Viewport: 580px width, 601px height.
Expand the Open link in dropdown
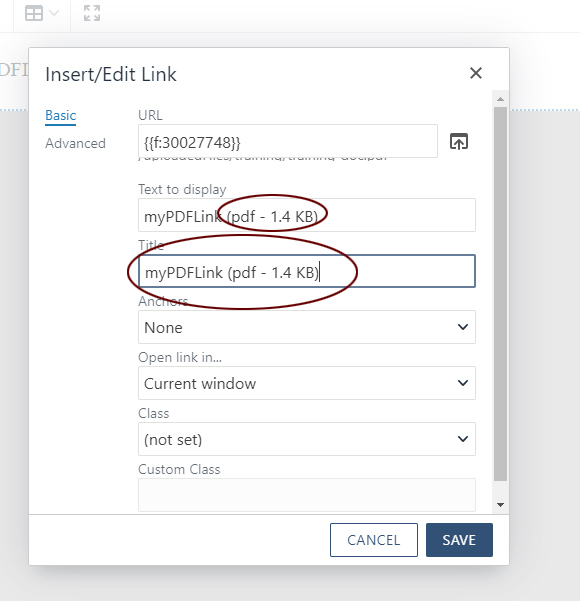(307, 383)
